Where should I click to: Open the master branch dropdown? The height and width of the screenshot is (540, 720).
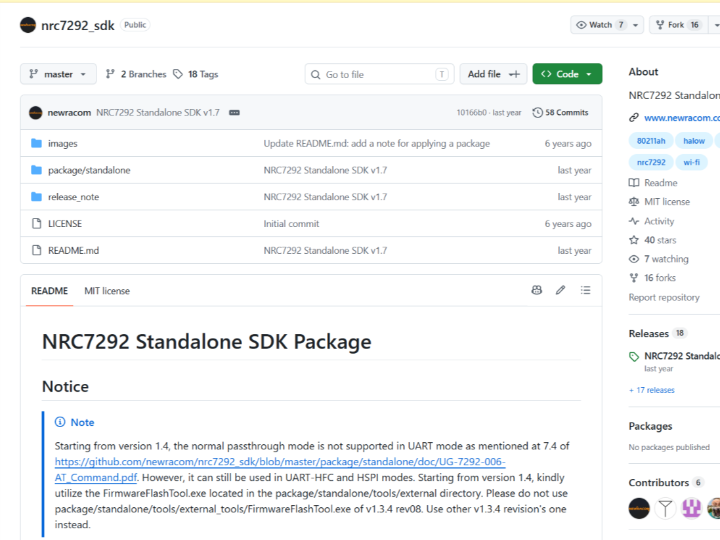tap(58, 74)
